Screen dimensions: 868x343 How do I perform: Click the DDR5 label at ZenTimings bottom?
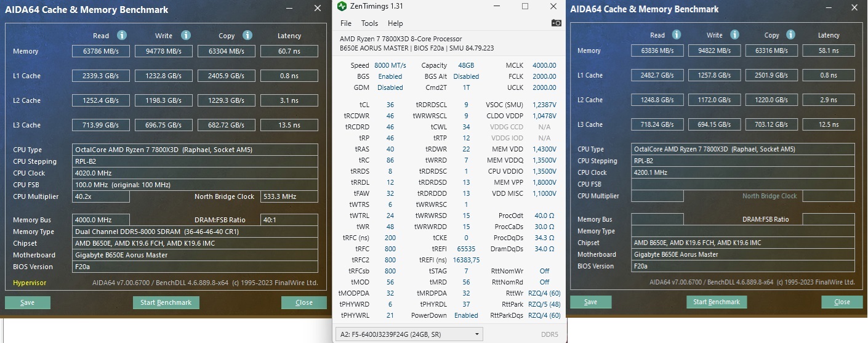click(549, 334)
